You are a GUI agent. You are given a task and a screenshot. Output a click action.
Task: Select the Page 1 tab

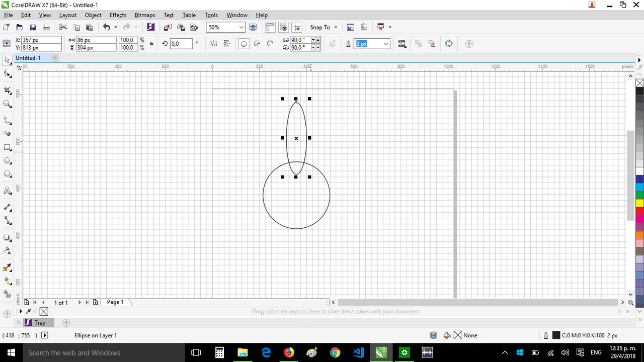[x=115, y=302]
